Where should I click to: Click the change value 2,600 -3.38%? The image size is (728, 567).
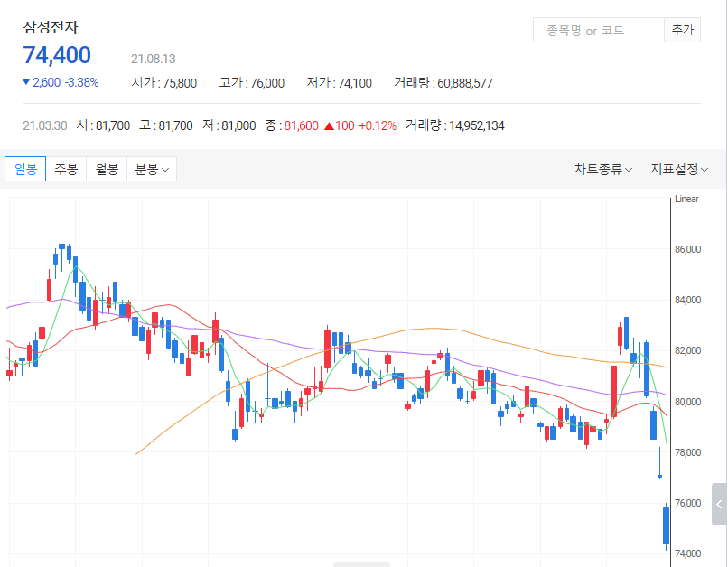(61, 82)
